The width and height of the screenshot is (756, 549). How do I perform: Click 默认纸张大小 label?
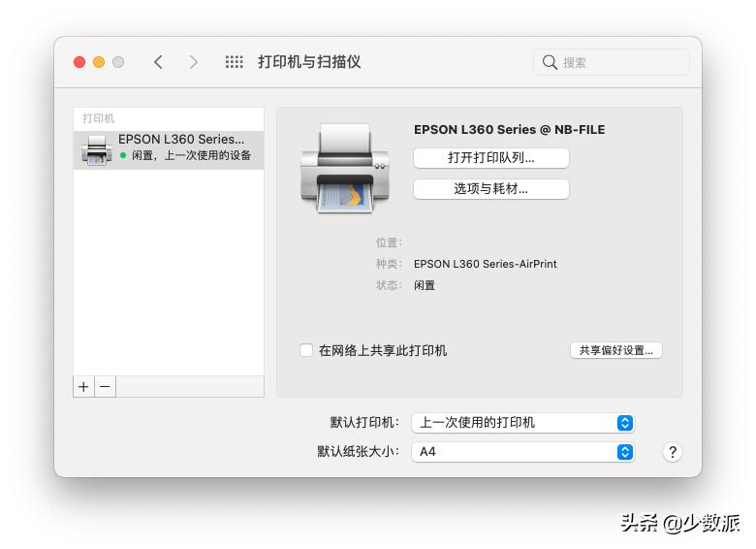coord(359,452)
